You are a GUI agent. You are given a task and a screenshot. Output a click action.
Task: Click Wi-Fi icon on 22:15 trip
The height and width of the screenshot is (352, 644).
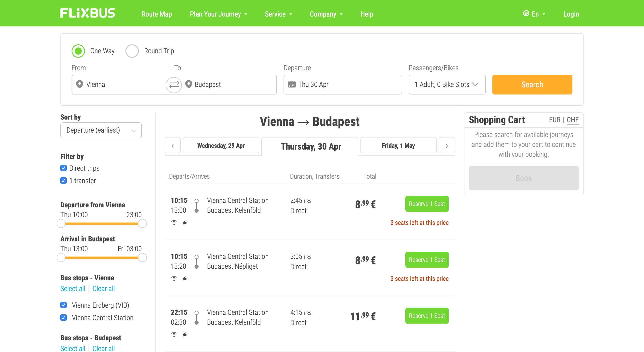point(174,335)
